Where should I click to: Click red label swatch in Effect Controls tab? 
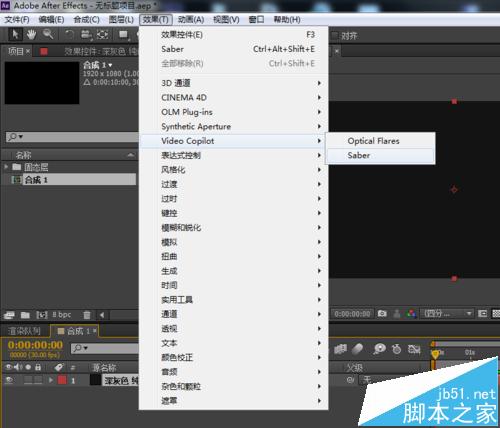click(44, 51)
